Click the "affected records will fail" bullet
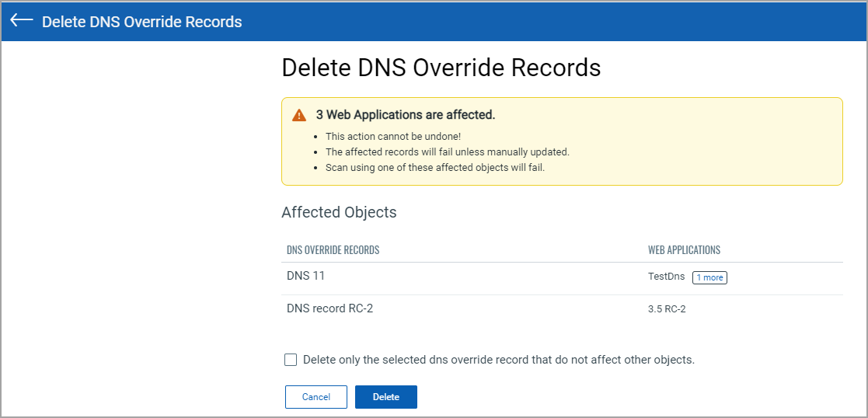 click(x=447, y=152)
